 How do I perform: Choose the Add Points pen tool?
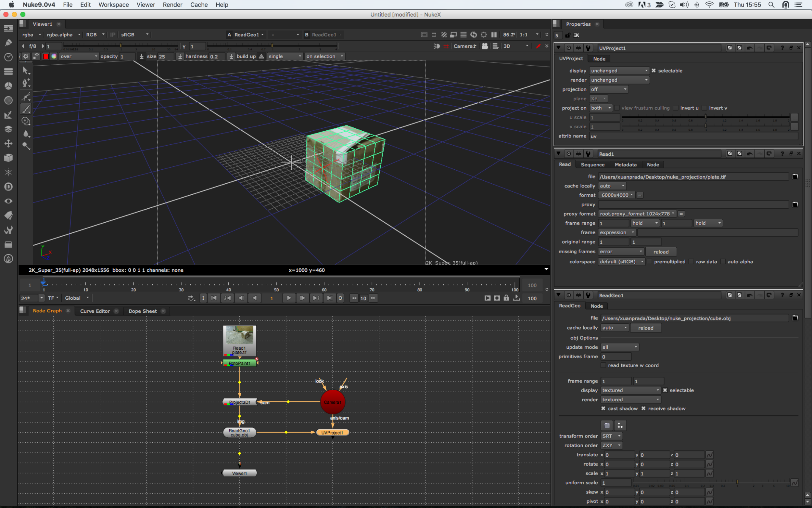(26, 83)
